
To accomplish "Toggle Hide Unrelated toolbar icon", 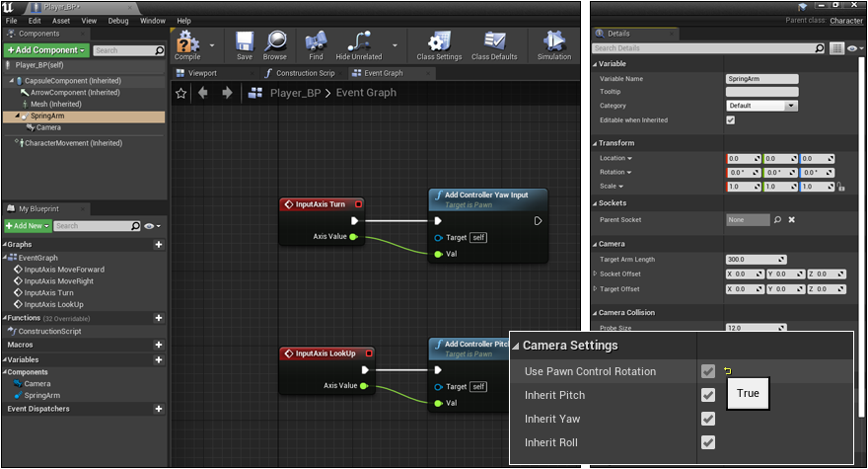I will pos(359,41).
